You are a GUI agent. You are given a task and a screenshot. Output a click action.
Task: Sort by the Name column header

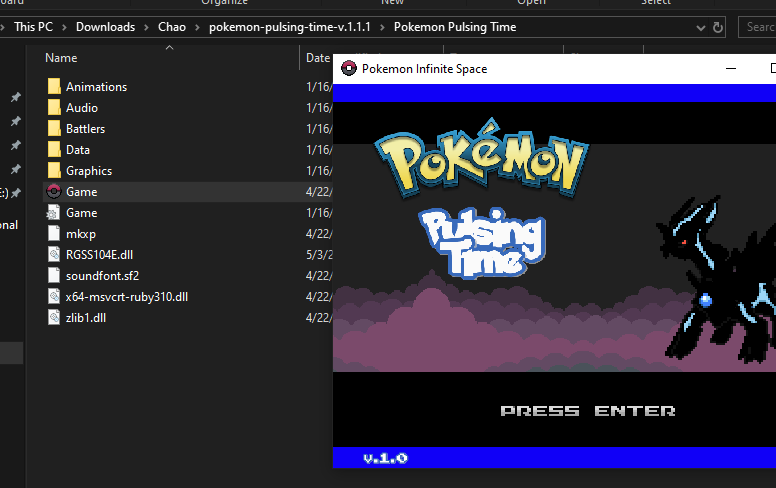61,58
